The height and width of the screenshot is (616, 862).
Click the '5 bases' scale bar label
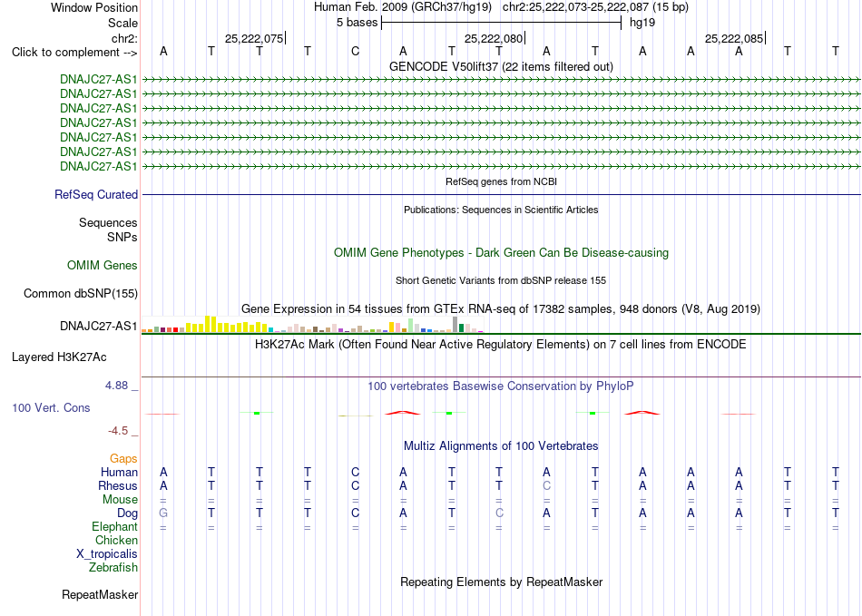358,23
